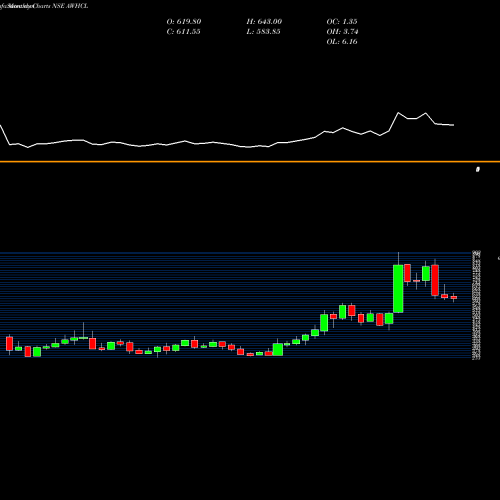
Task: Click the small 0 label below the orange line
Action: coord(478,169)
